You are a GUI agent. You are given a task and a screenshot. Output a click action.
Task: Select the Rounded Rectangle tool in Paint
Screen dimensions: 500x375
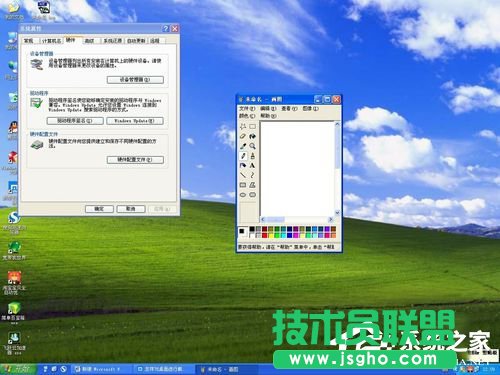[x=253, y=195]
